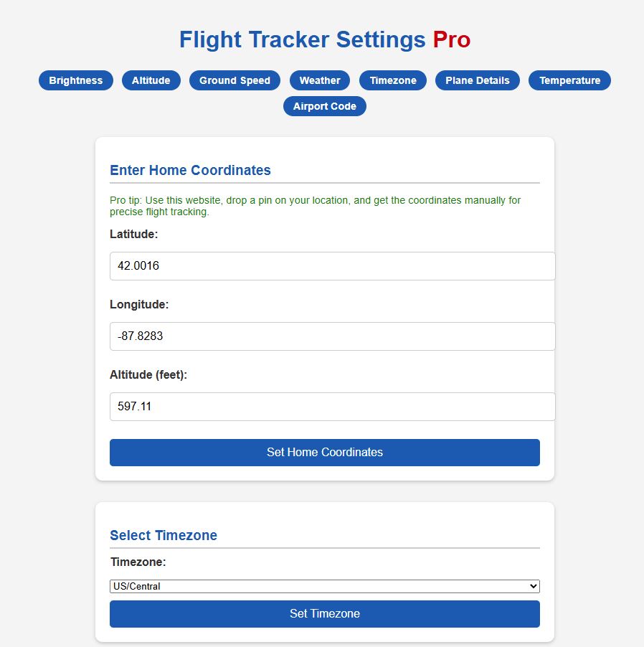Click the Set Timezone button
Viewport: 644px width, 647px height.
pyautogui.click(x=324, y=614)
